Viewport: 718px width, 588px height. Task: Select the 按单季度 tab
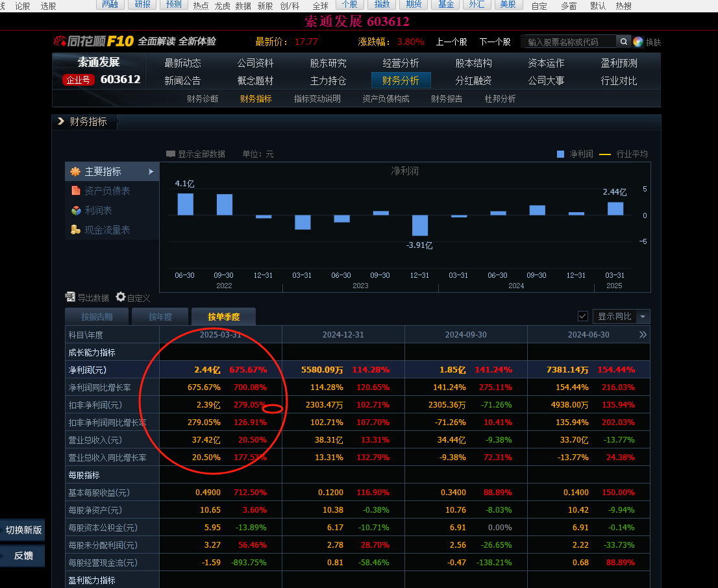(223, 317)
